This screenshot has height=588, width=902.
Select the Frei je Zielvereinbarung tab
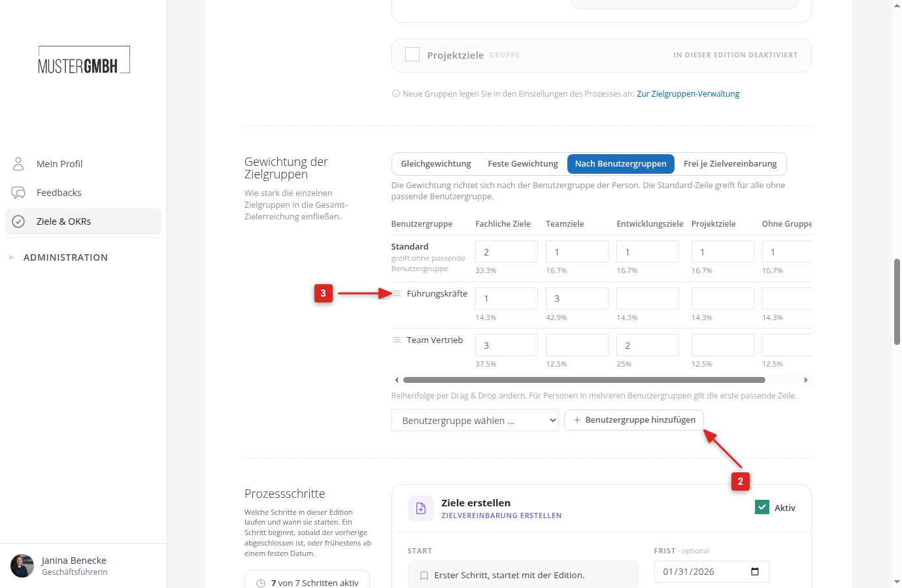(x=730, y=164)
